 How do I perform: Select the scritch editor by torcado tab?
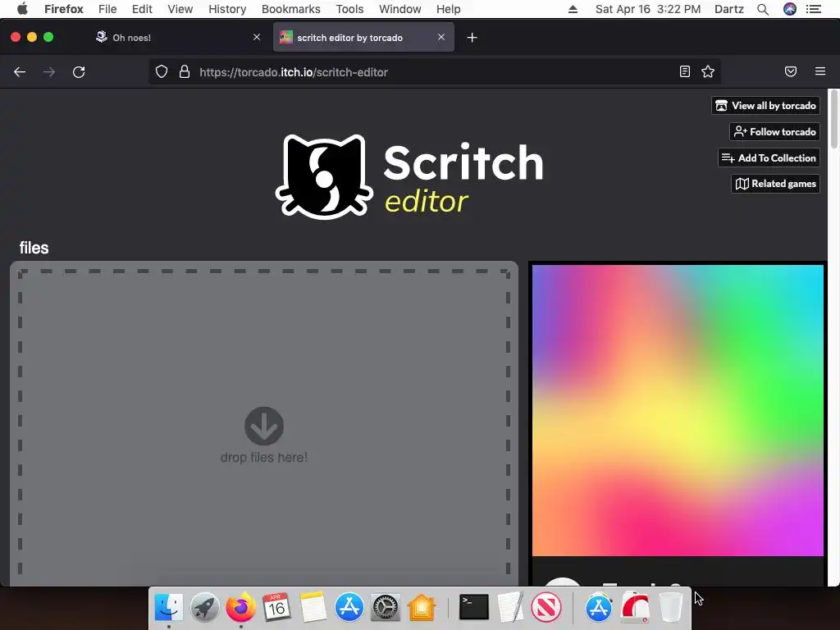(363, 38)
